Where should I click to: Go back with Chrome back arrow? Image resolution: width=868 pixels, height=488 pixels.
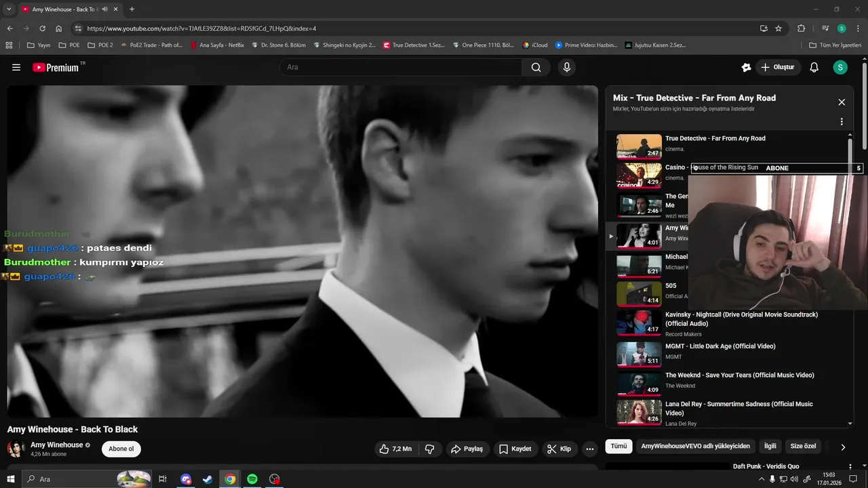point(9,28)
